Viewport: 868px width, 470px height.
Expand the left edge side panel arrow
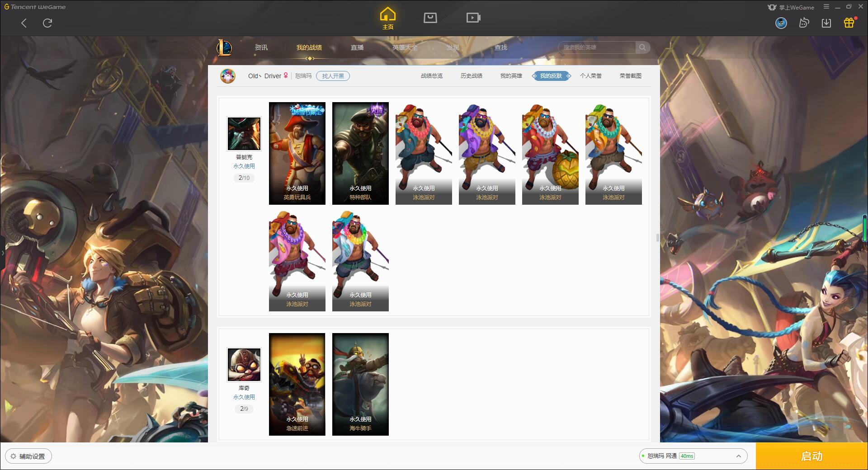[2, 253]
